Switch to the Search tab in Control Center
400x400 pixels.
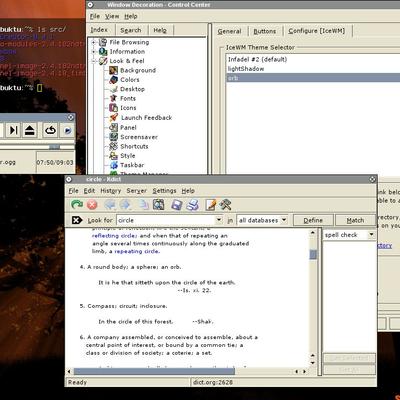[x=131, y=30]
